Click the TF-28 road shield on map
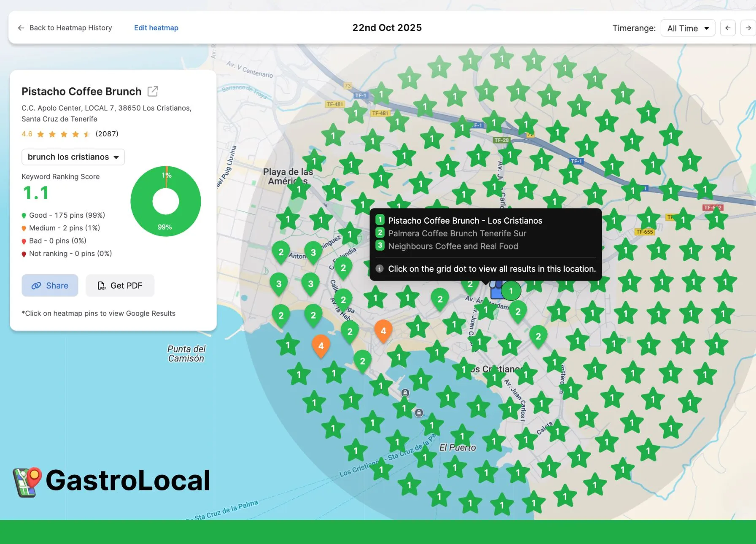The height and width of the screenshot is (544, 756). [x=502, y=140]
